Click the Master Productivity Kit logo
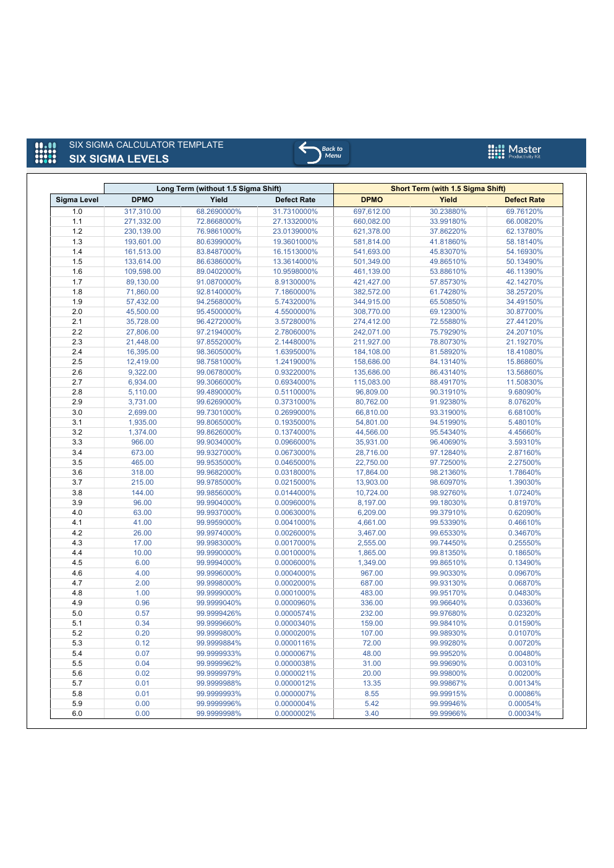The height and width of the screenshot is (868, 614). pos(514,151)
